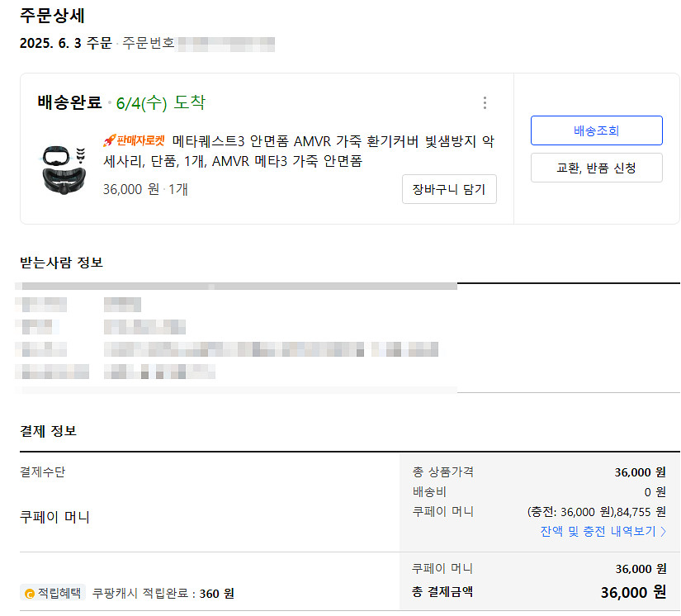The width and height of the screenshot is (681, 616).
Task: Click the green 6/4(수) 도착 arrival text
Action: coord(161,103)
